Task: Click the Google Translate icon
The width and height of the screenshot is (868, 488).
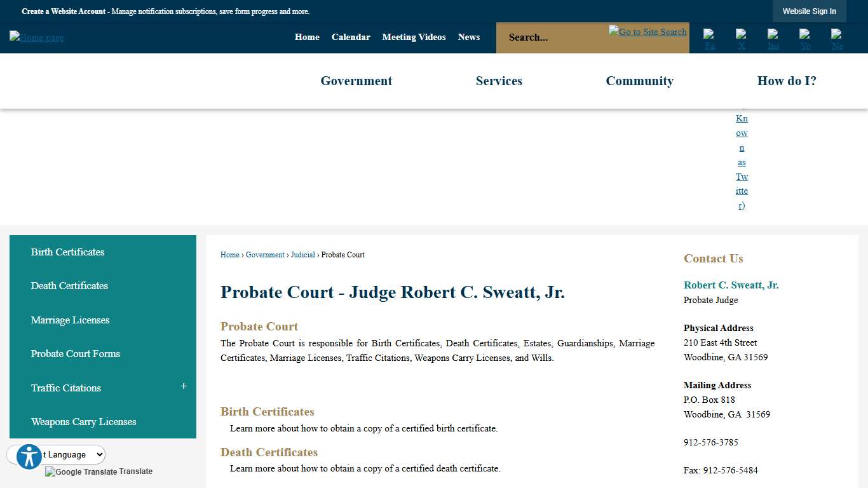Action: pos(50,471)
